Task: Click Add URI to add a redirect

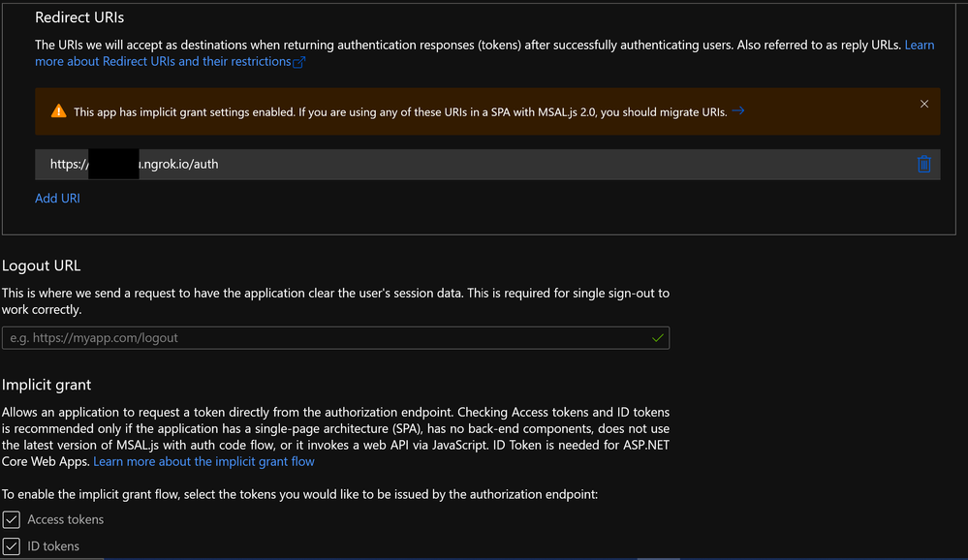Action: [x=57, y=198]
